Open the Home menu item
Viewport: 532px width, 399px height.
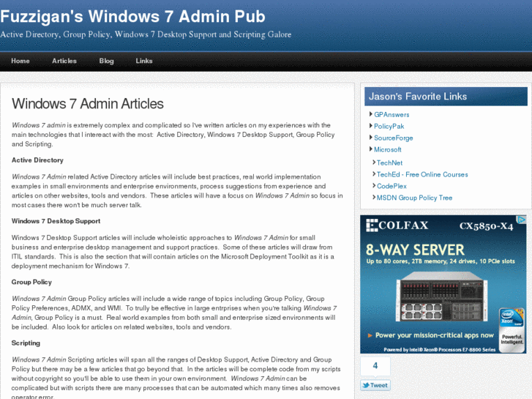(20, 61)
